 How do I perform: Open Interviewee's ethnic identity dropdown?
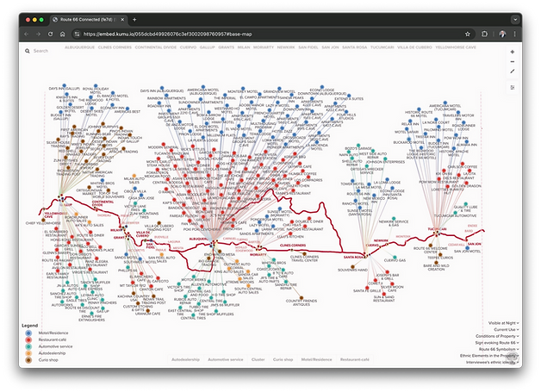point(493,363)
